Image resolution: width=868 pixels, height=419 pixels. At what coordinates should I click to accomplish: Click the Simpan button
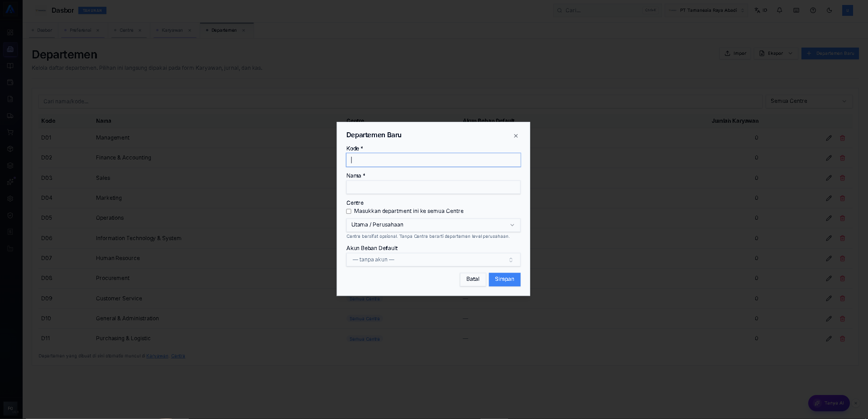[x=504, y=279]
